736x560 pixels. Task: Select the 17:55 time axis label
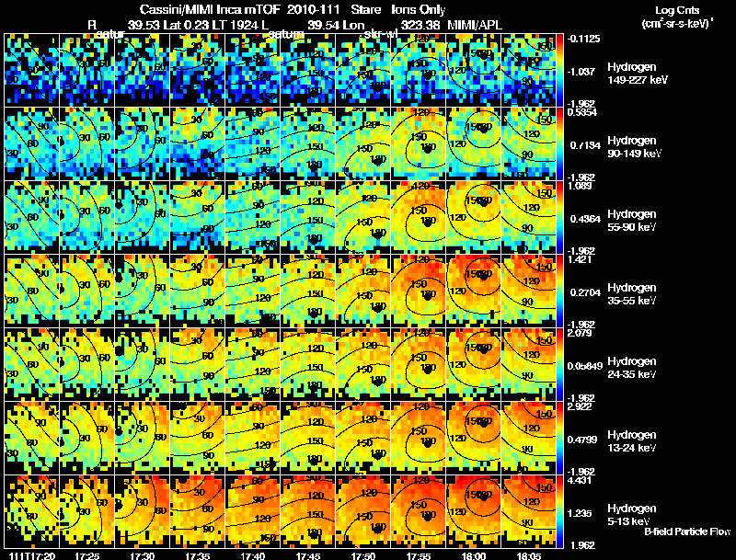pos(419,555)
